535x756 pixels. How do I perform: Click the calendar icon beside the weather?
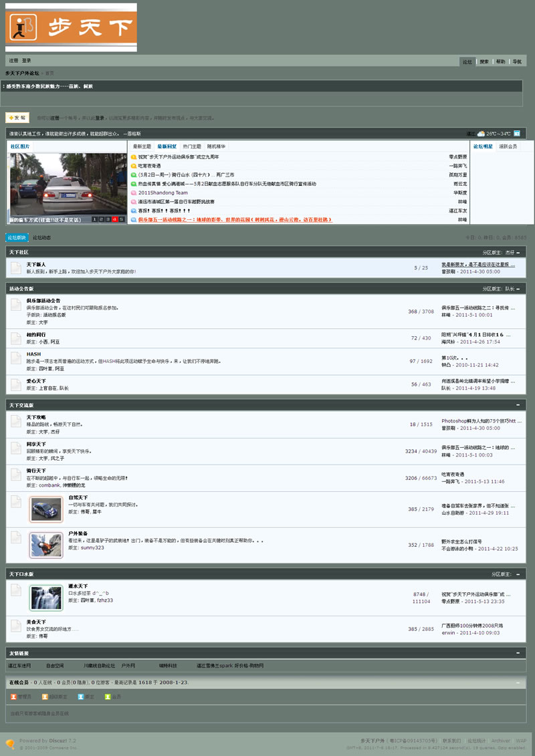coord(517,134)
